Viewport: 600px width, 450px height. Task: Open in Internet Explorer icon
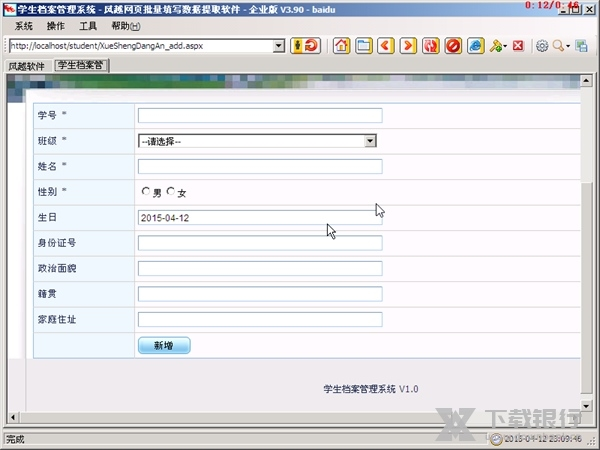pyautogui.click(x=476, y=46)
